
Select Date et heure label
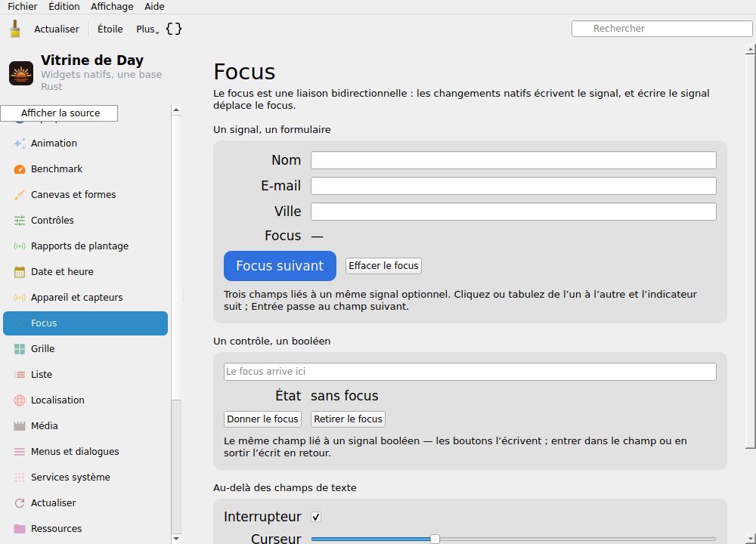[62, 272]
